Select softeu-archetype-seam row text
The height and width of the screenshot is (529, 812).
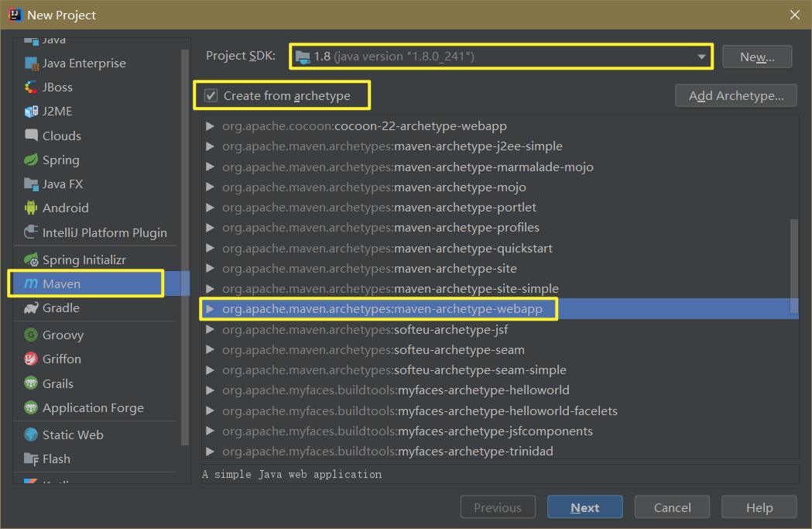[x=373, y=350]
